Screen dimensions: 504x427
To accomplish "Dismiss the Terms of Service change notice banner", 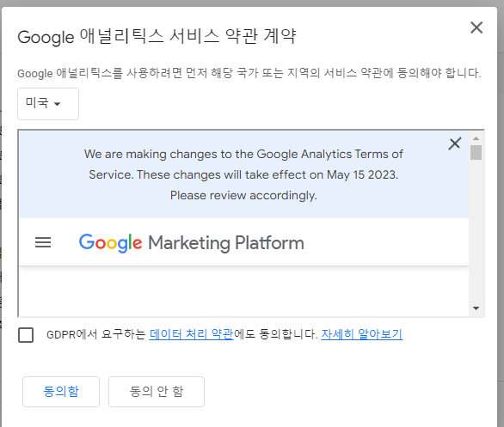I will [x=455, y=143].
